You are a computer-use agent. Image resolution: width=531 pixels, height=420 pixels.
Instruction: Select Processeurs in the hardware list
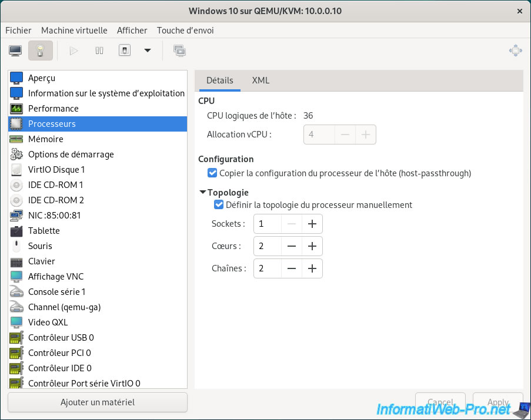pyautogui.click(x=98, y=124)
